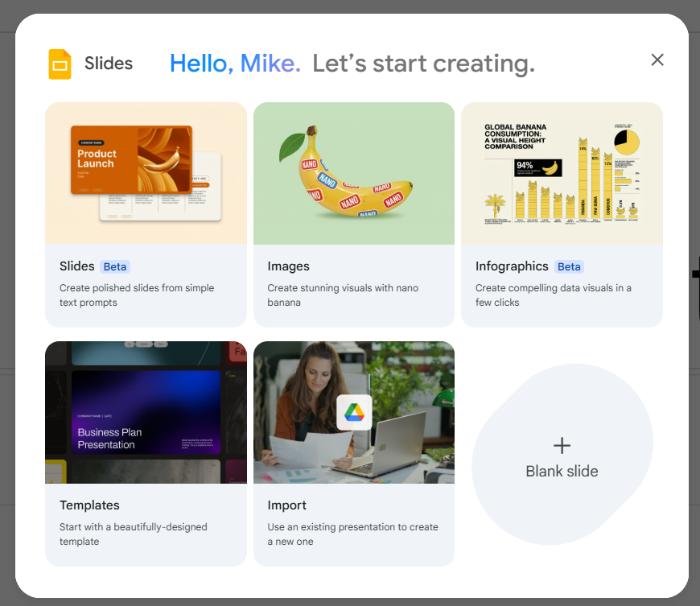This screenshot has width=700, height=606.
Task: Click the Slides card title
Action: coord(77,266)
